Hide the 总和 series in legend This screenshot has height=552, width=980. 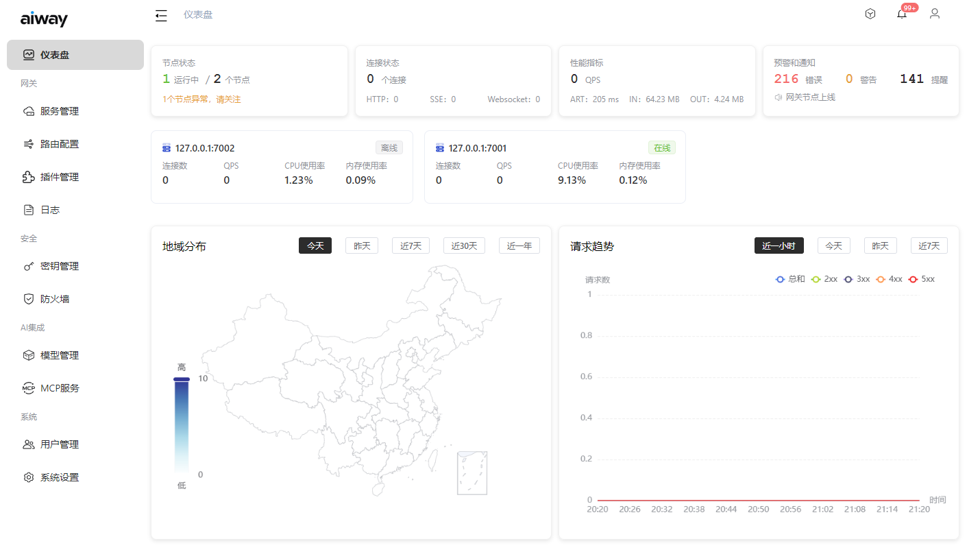click(790, 279)
